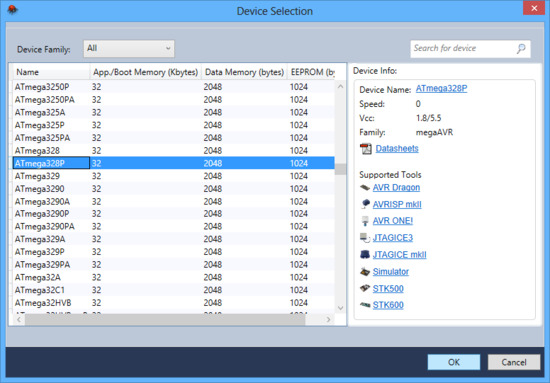Click the JTAGICE3 tool icon
This screenshot has height=383, width=550.
pyautogui.click(x=365, y=238)
